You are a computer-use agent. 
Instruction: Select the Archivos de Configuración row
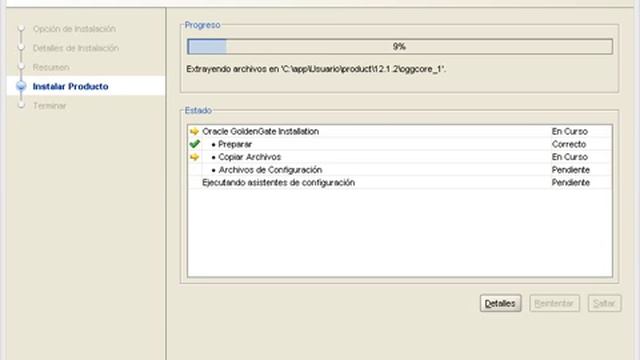(x=400, y=170)
